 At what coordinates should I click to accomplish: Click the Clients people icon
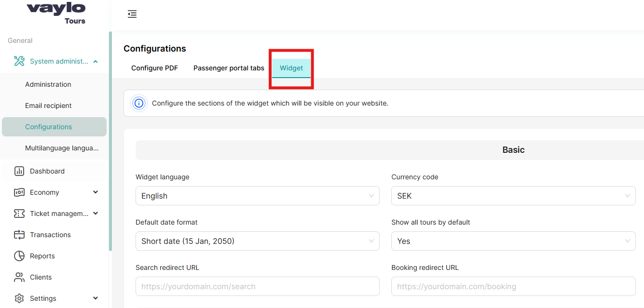click(x=19, y=277)
